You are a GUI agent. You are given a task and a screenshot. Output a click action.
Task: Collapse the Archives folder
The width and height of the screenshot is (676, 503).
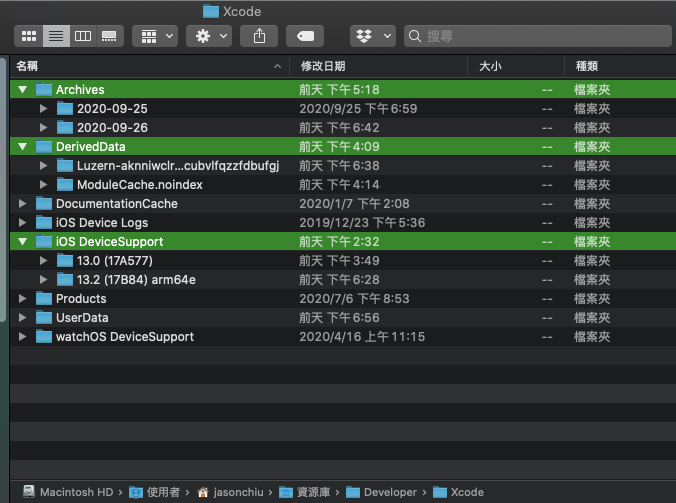[x=22, y=90]
